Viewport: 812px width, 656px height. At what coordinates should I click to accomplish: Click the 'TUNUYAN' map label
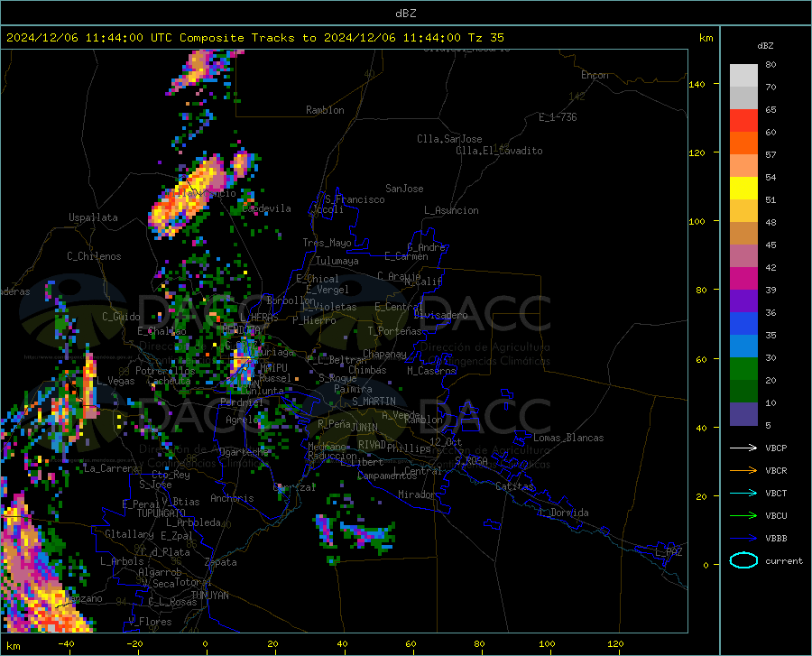pos(209,596)
